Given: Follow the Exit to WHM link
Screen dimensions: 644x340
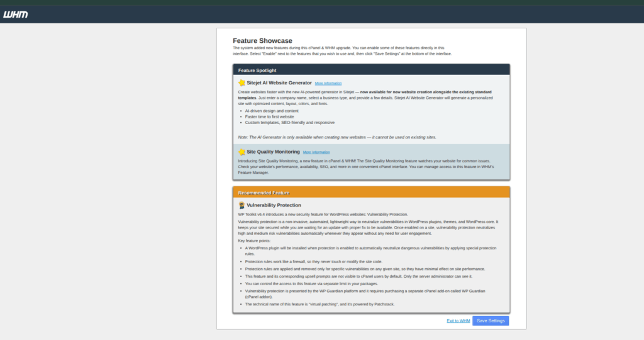Looking at the screenshot, I should tap(458, 321).
